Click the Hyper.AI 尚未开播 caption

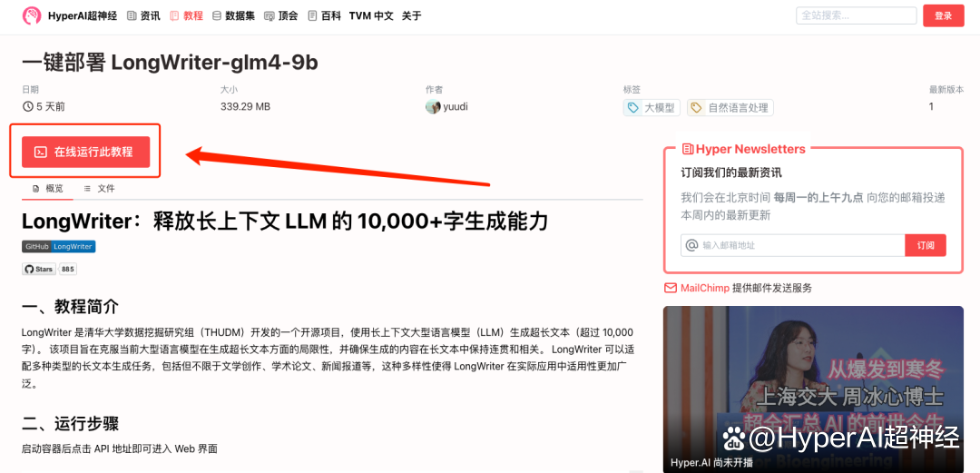click(x=712, y=463)
